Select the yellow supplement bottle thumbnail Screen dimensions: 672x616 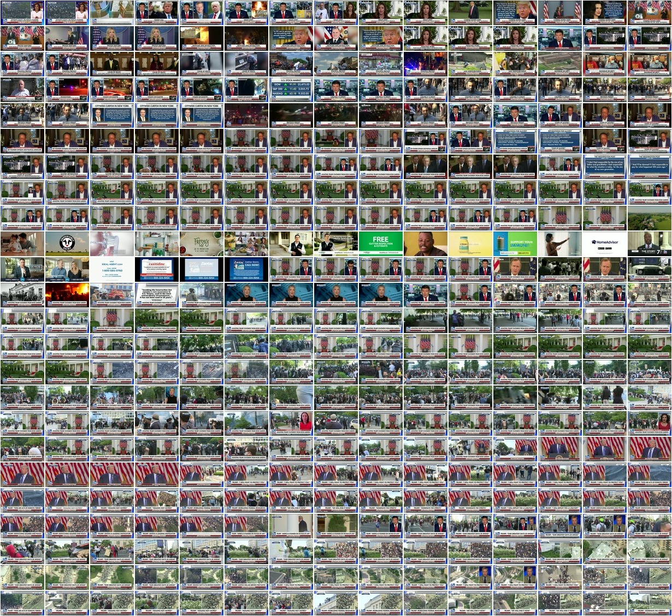[x=470, y=244]
